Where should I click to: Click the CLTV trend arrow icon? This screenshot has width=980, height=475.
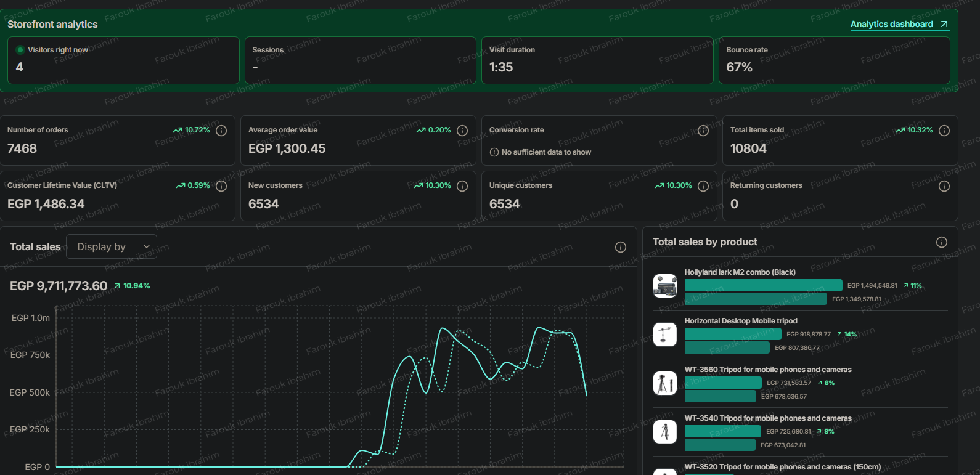[181, 185]
